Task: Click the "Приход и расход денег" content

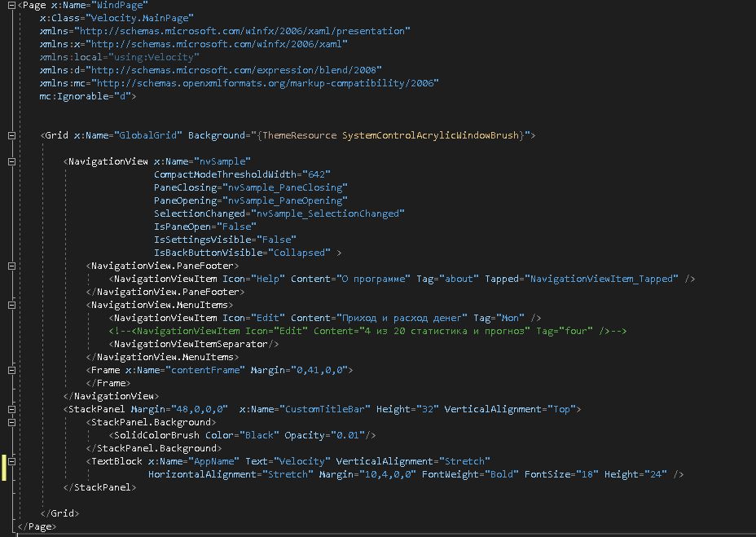Action: click(402, 318)
